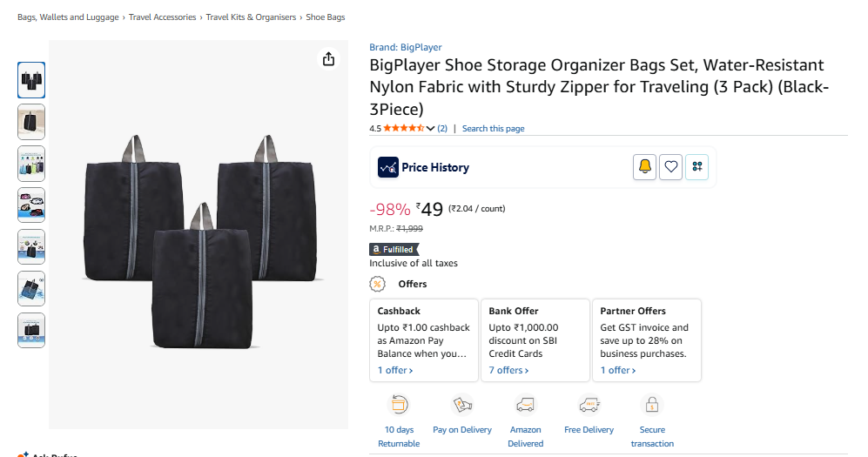
Task: Click the Price History chart icon
Action: coord(388,167)
